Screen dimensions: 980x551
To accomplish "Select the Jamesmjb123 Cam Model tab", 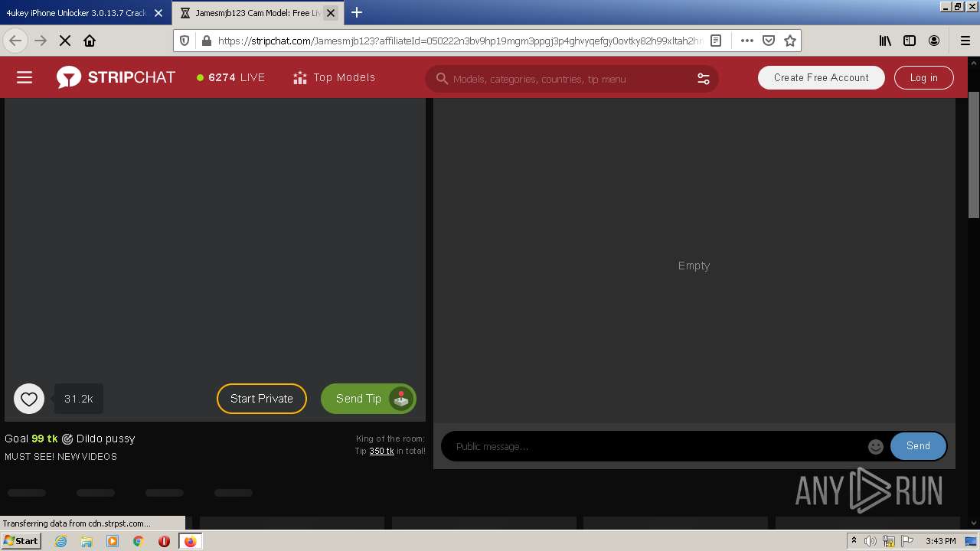I will coord(256,13).
